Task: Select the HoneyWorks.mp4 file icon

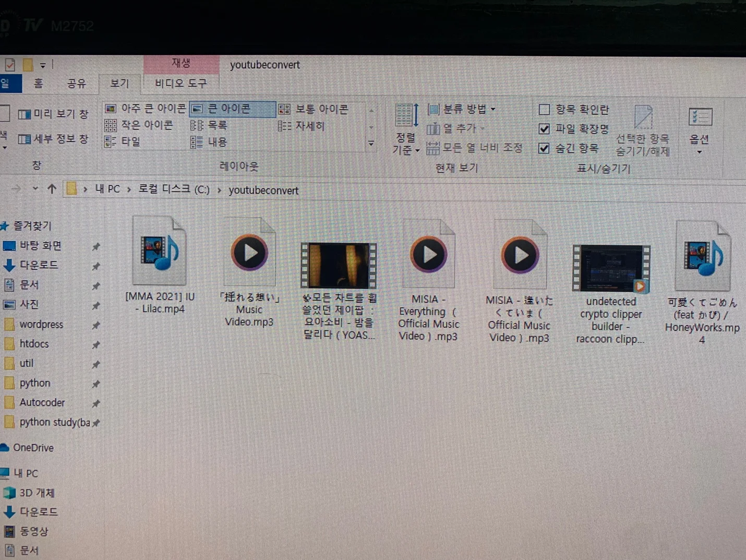Action: pos(702,256)
